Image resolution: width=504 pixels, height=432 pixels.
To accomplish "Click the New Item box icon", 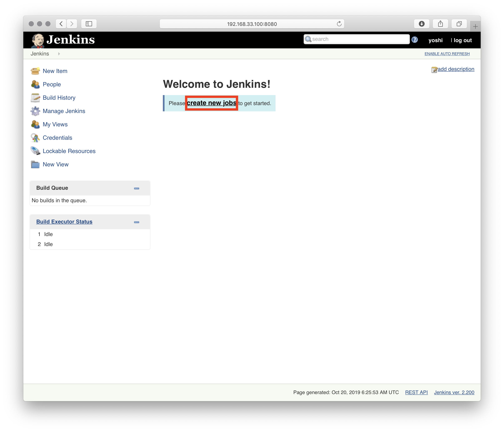I will [35, 71].
